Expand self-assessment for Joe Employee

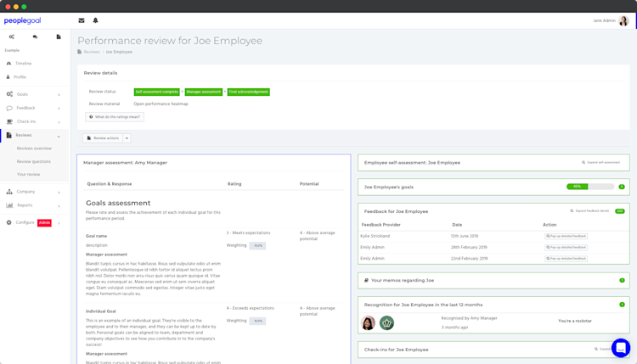pos(600,162)
